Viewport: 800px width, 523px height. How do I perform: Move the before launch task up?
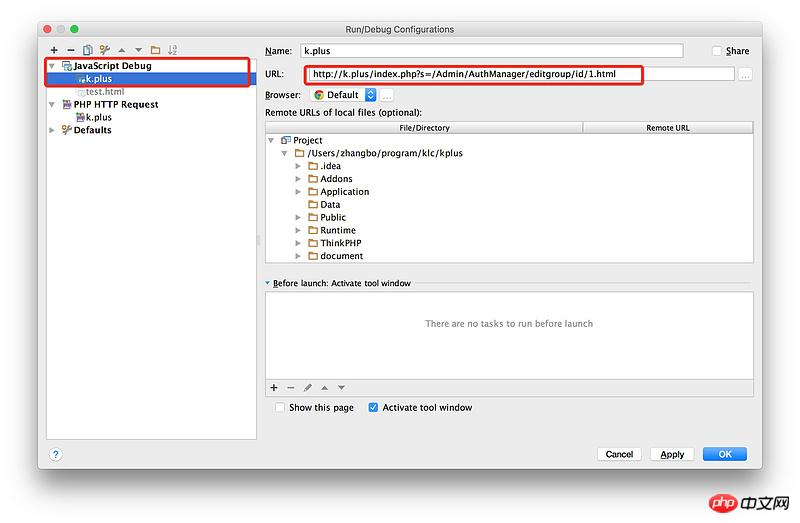(324, 388)
